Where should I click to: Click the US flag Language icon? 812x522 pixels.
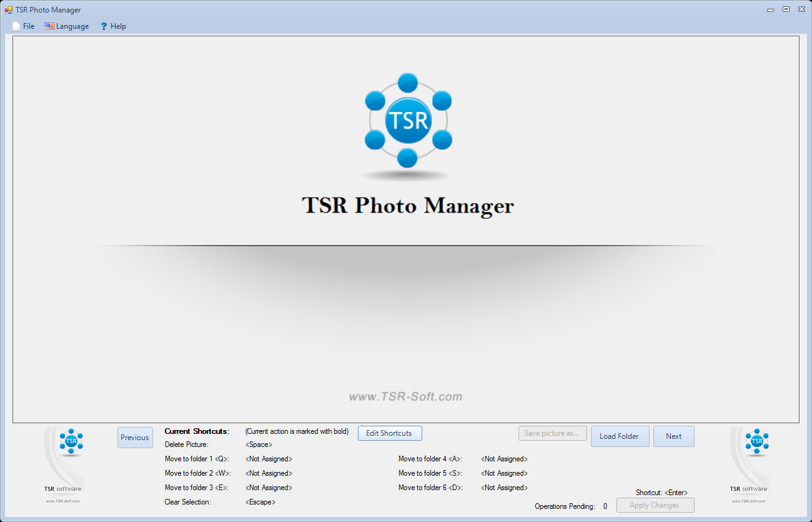[49, 26]
